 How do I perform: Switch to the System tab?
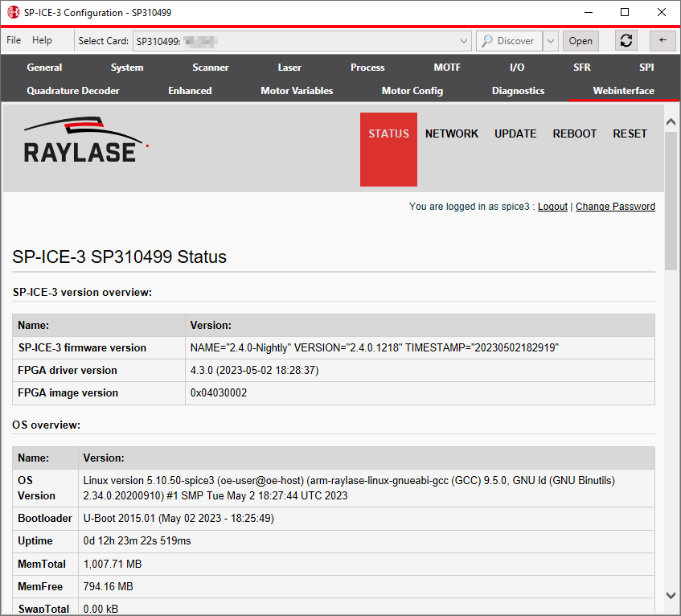coord(127,68)
